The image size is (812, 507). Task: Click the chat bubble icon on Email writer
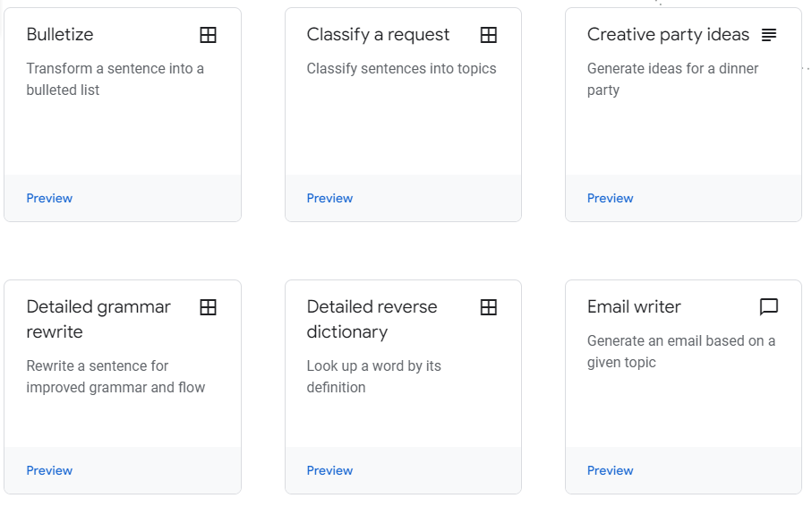[x=769, y=307]
